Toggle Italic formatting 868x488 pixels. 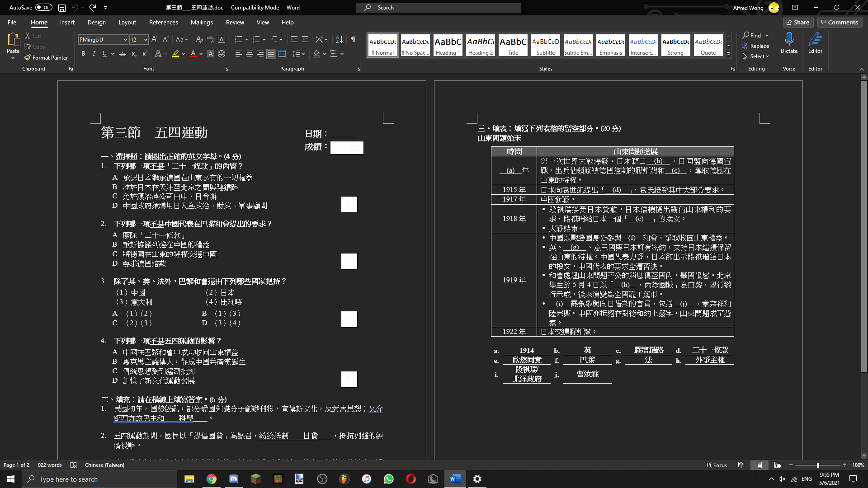(94, 54)
